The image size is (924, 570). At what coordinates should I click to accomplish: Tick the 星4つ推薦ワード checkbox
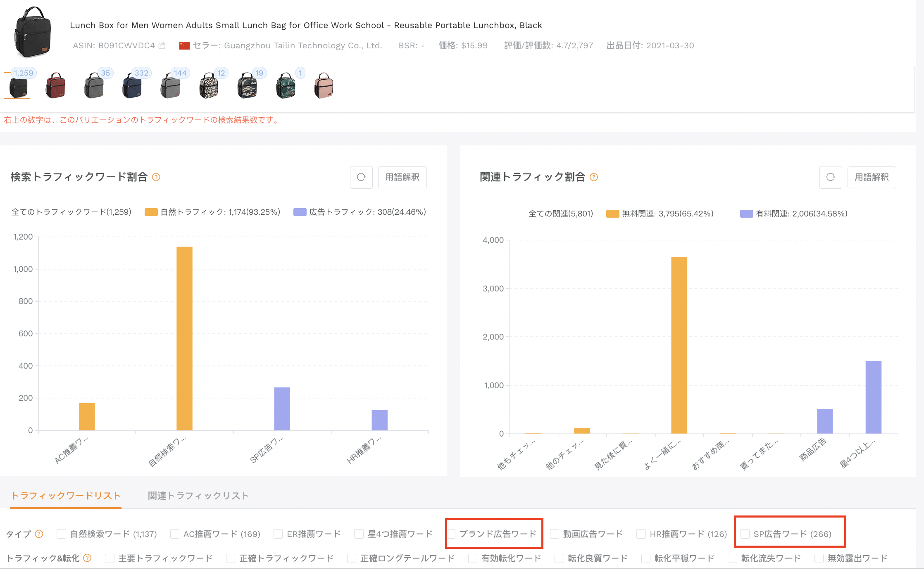click(359, 534)
